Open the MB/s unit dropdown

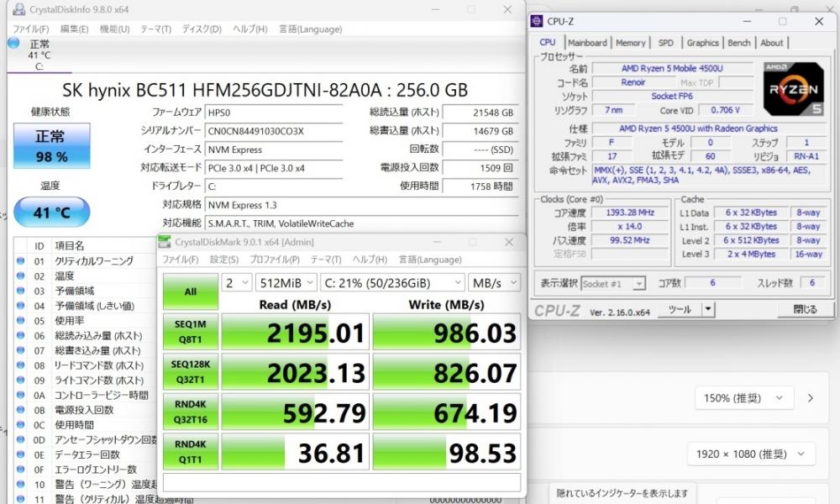(494, 283)
